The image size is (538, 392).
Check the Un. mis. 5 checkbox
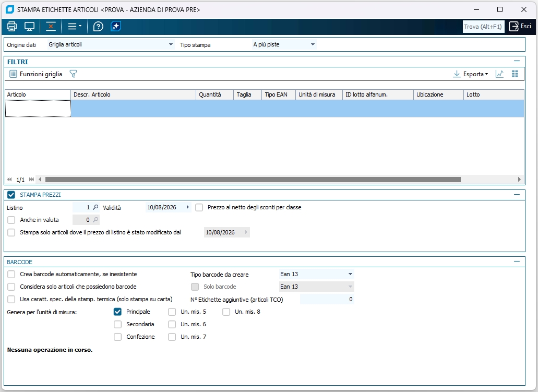tap(172, 312)
